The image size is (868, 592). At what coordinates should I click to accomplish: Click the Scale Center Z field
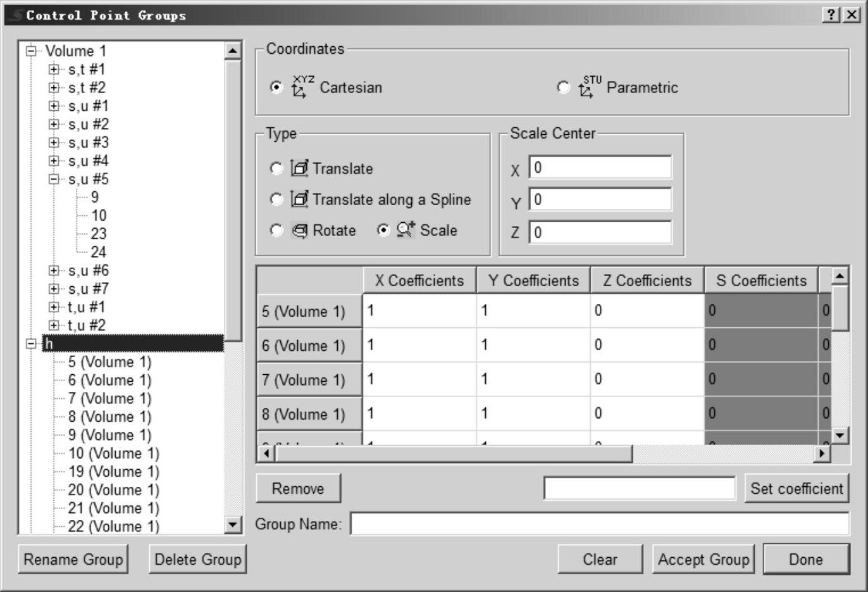600,232
